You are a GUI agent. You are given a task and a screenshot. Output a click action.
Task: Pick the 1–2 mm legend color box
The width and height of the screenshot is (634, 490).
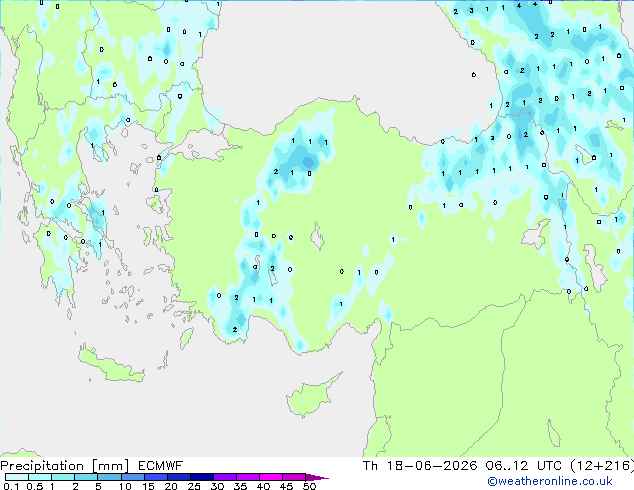point(63,477)
